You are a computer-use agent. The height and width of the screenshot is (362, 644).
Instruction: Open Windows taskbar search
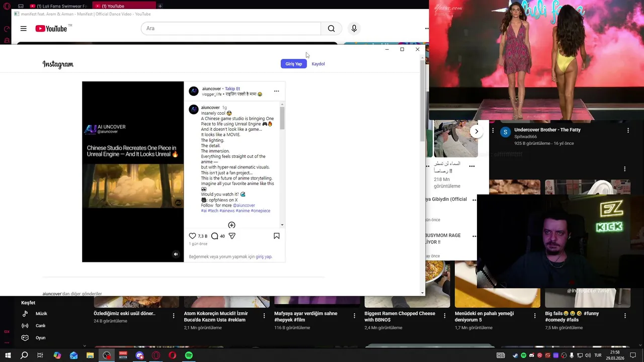point(24,355)
